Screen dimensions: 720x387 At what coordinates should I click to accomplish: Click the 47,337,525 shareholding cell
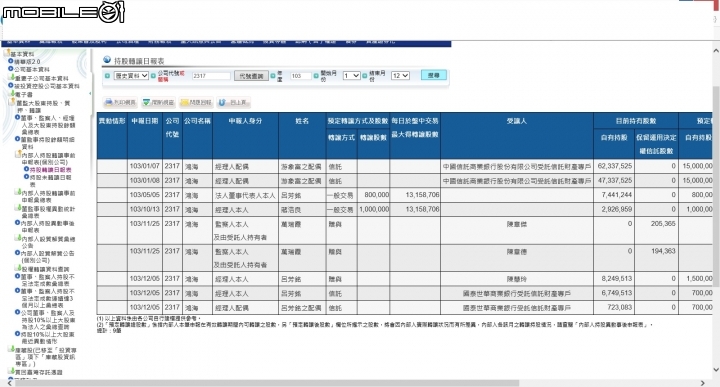614,180
